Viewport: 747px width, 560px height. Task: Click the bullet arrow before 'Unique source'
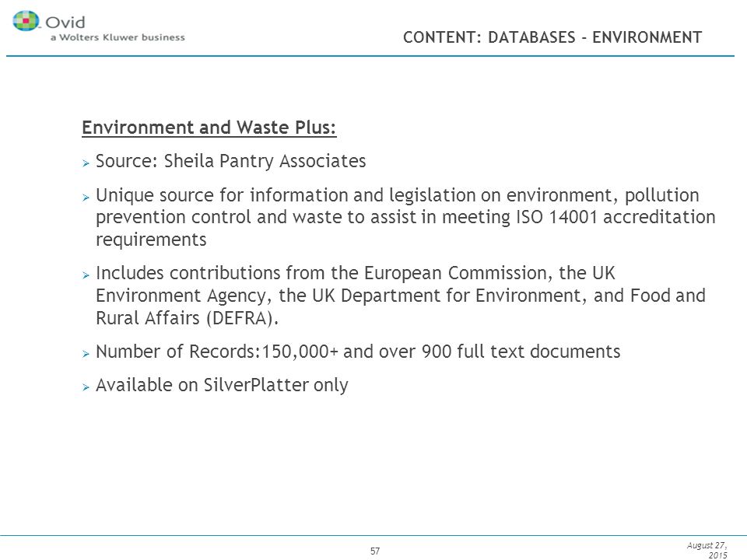[x=86, y=197]
